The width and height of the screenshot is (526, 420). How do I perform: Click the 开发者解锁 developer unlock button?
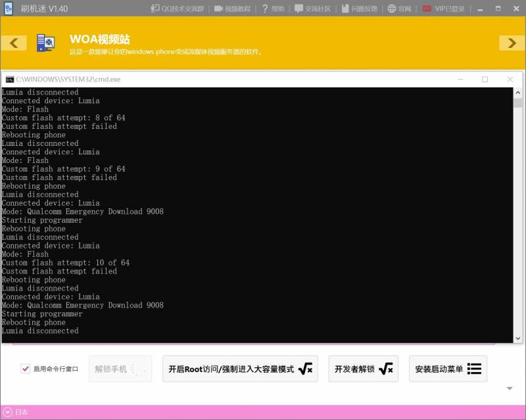(364, 369)
